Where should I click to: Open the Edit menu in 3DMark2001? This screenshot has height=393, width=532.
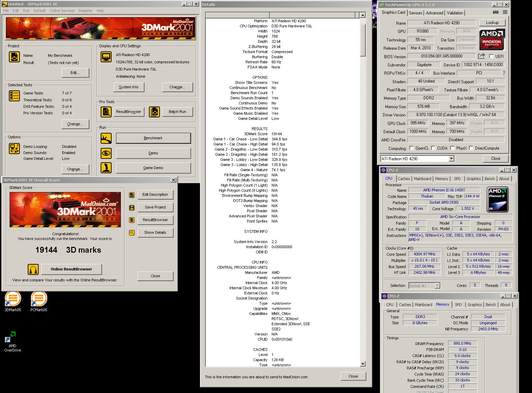16,11
